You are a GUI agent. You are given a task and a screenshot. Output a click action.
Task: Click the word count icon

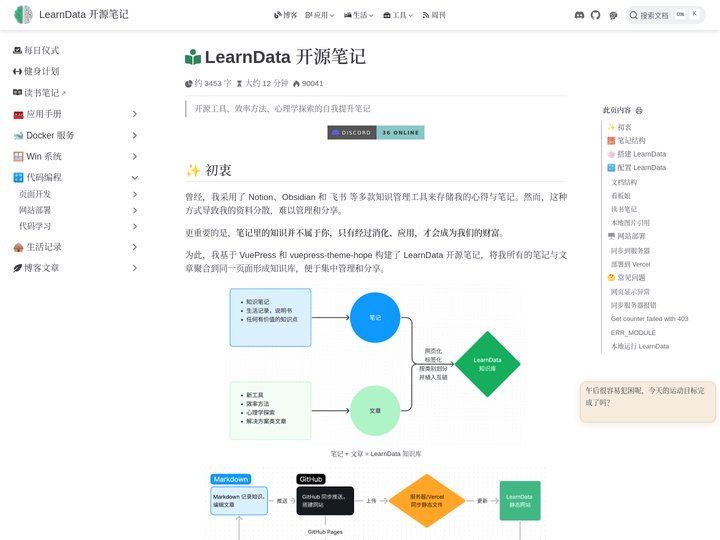click(188, 84)
